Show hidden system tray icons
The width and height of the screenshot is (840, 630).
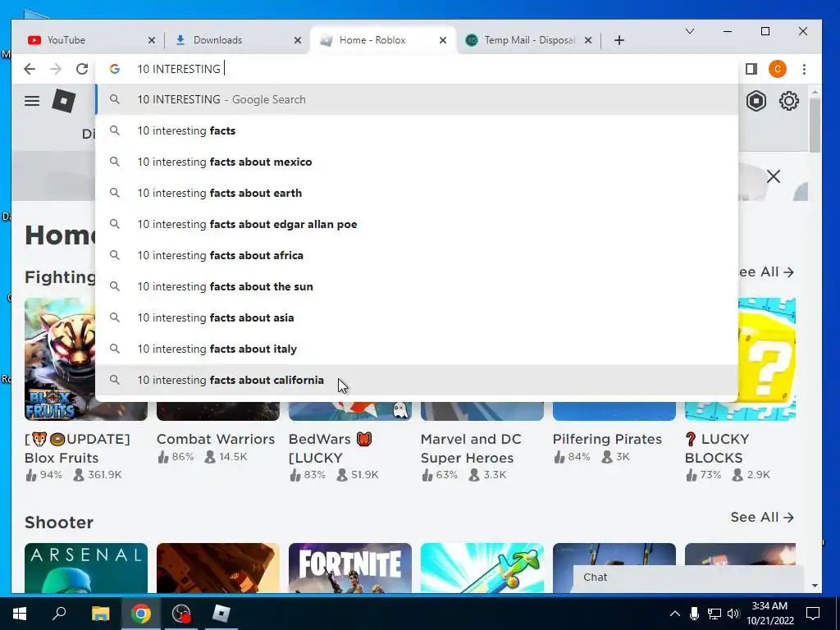click(x=675, y=614)
